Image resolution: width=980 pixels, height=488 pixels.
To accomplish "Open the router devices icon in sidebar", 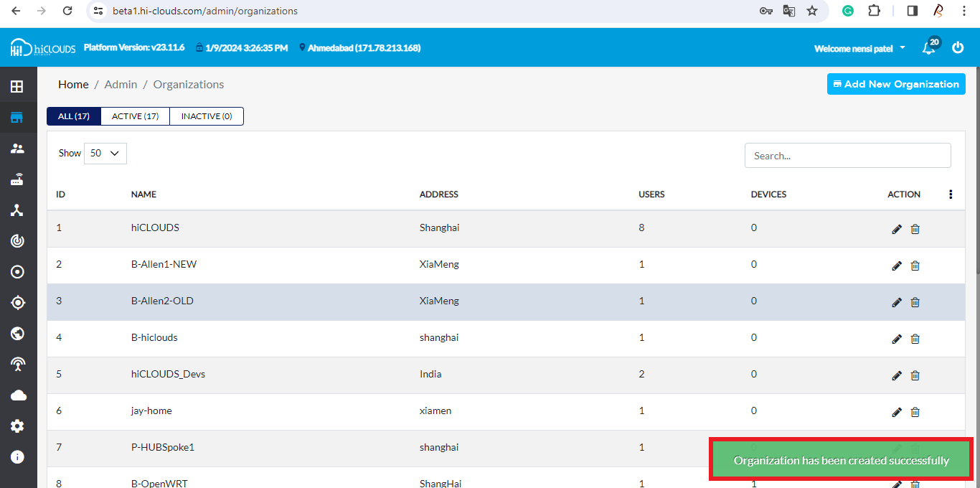I will pos(17,179).
